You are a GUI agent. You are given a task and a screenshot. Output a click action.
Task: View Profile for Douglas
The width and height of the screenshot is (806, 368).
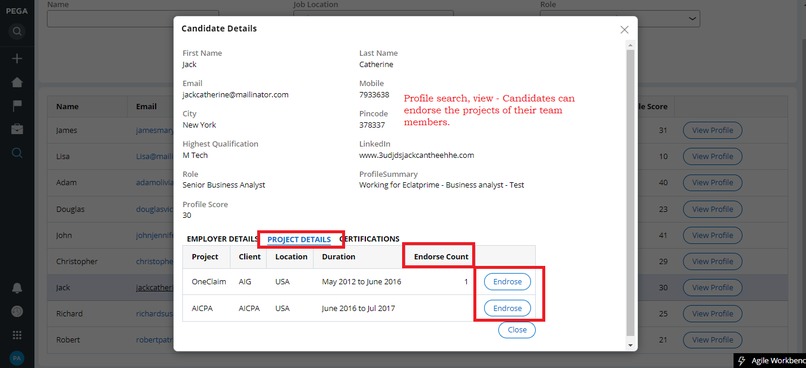(712, 209)
